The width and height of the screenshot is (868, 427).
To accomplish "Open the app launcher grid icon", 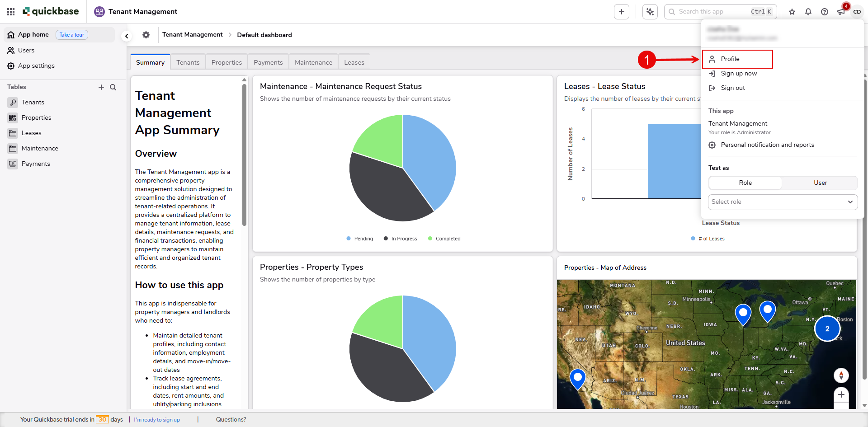I will pos(11,12).
